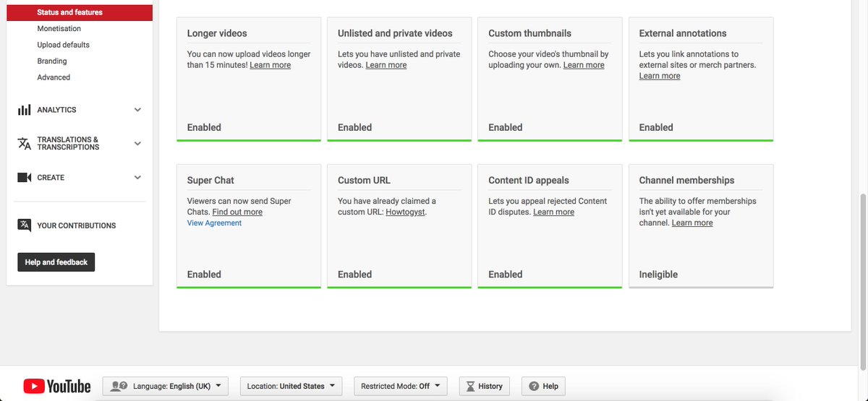The width and height of the screenshot is (868, 401).
Task: Click the Custom URL card title
Action: (364, 181)
